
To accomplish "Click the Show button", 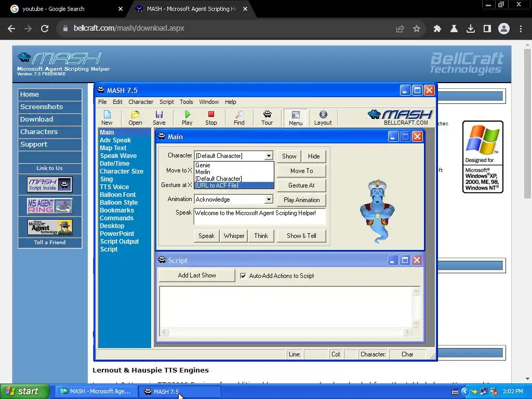I will click(x=289, y=156).
